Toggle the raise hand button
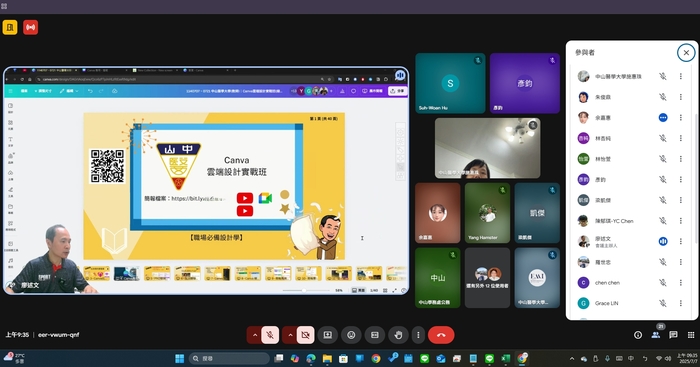This screenshot has width=700, height=367. pyautogui.click(x=398, y=335)
